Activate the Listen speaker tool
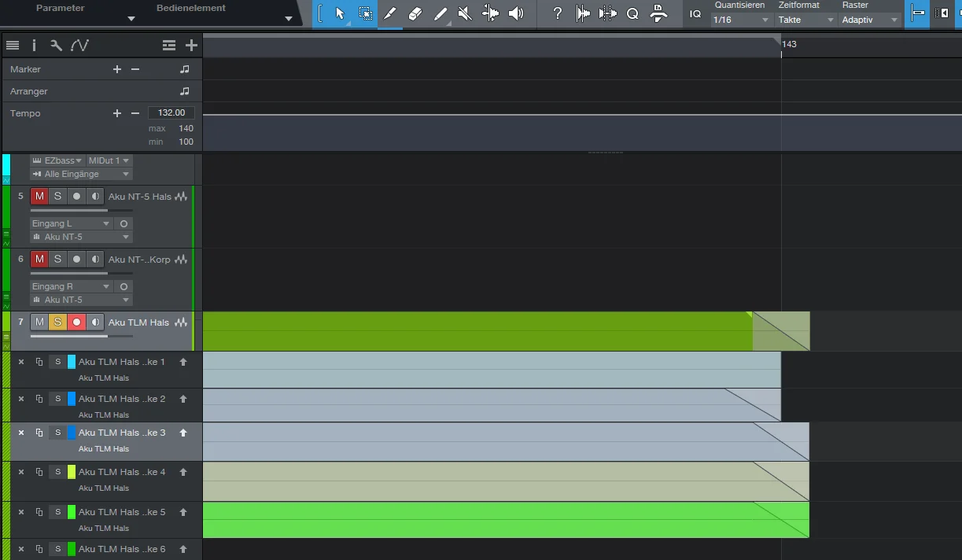 (x=516, y=13)
